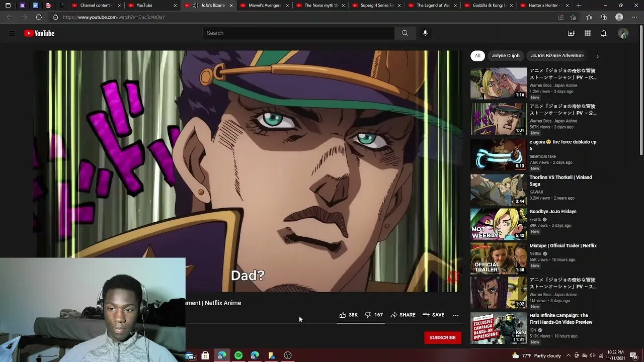Show hidden system tray icons
Image resolution: width=644 pixels, height=362 pixels.
click(568, 355)
